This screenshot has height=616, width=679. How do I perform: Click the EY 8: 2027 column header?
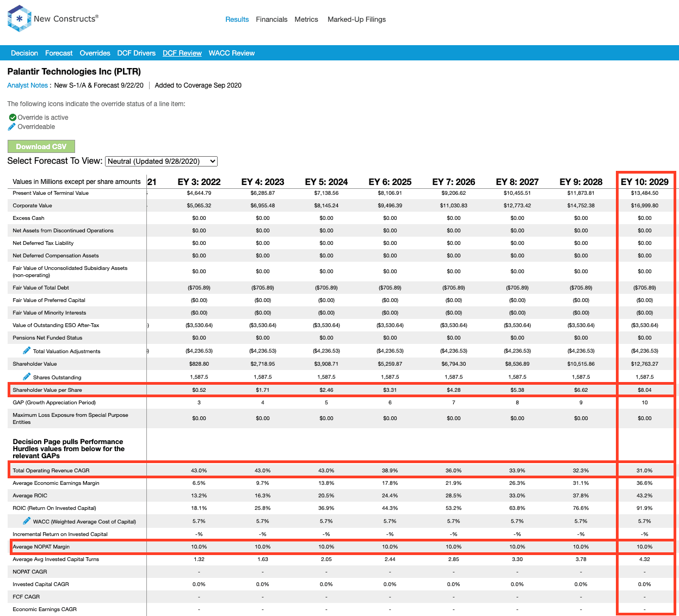(517, 182)
